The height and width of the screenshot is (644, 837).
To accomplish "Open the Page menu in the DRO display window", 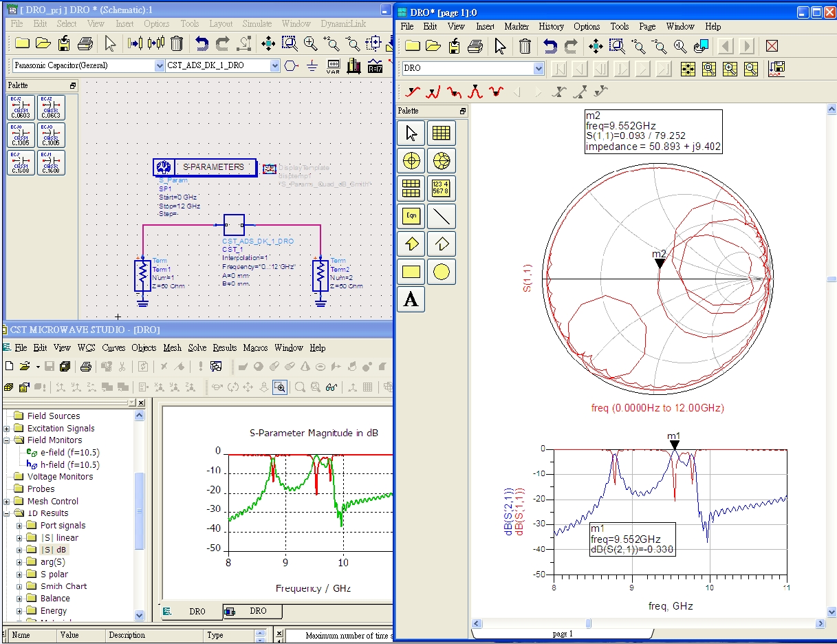I will 647,26.
